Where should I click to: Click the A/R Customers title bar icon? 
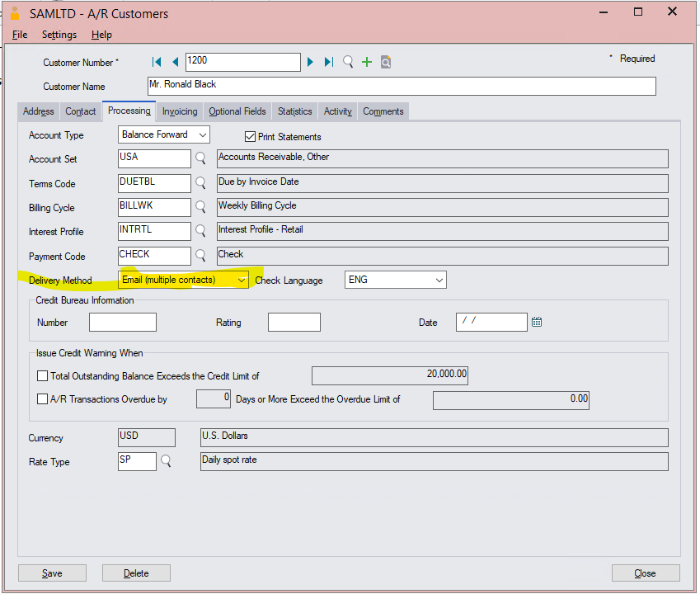(x=15, y=13)
